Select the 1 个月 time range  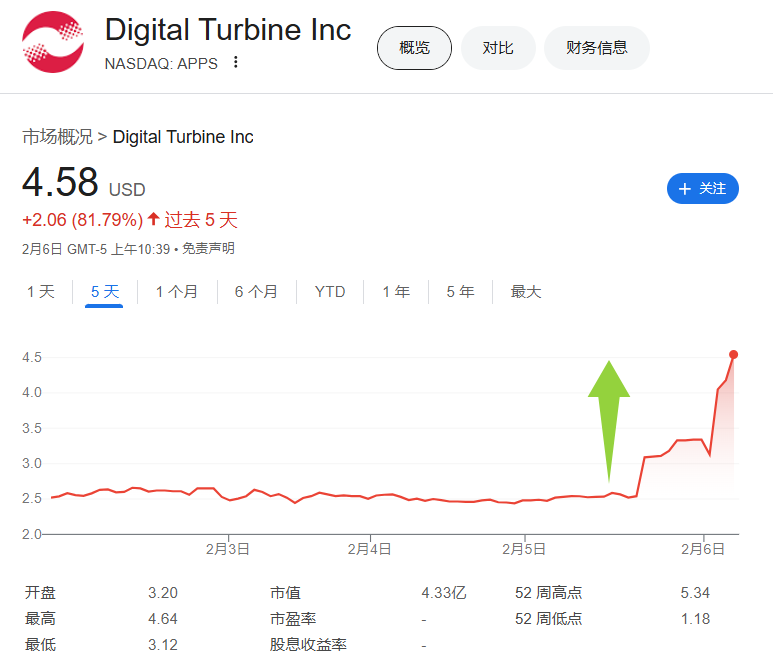pyautogui.click(x=176, y=291)
